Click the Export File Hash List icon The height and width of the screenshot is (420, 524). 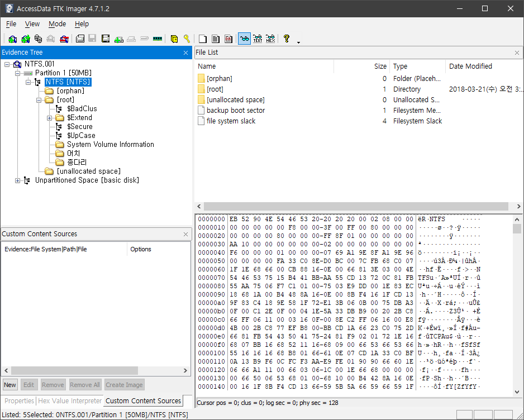click(x=216, y=39)
